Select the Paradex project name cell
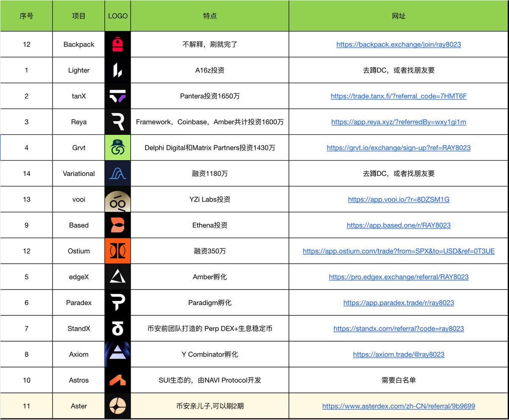509x420 pixels. click(x=78, y=303)
